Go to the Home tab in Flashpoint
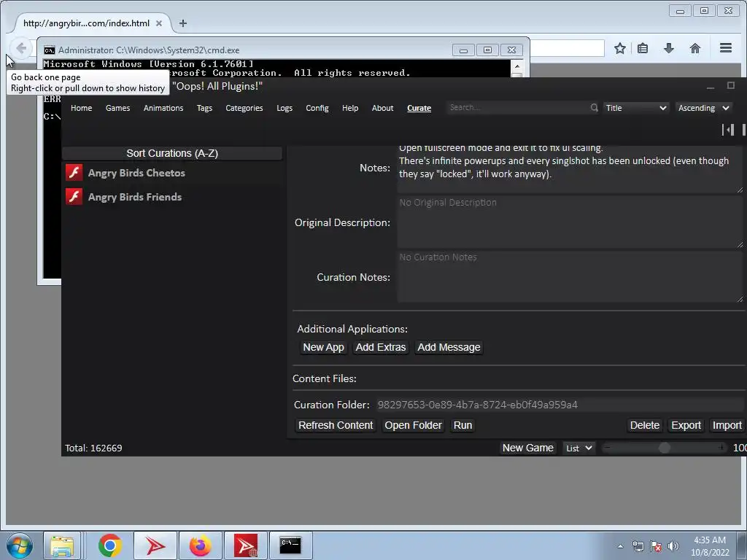Image resolution: width=747 pixels, height=560 pixels. (x=82, y=108)
